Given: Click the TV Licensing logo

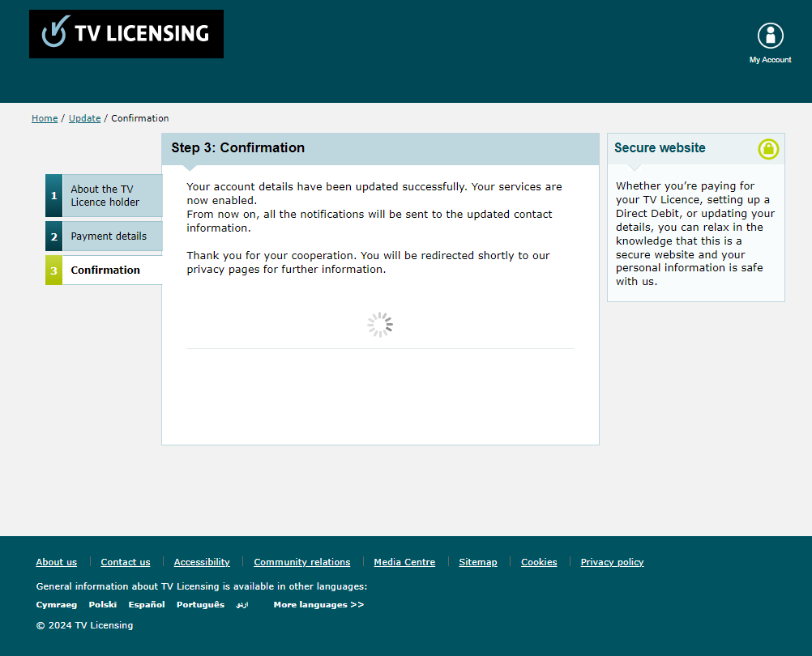Looking at the screenshot, I should tap(126, 34).
